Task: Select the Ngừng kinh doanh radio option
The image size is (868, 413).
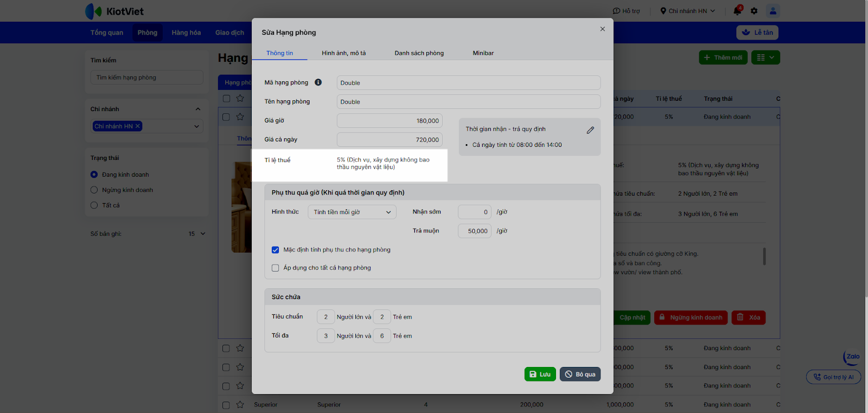Action: tap(94, 190)
